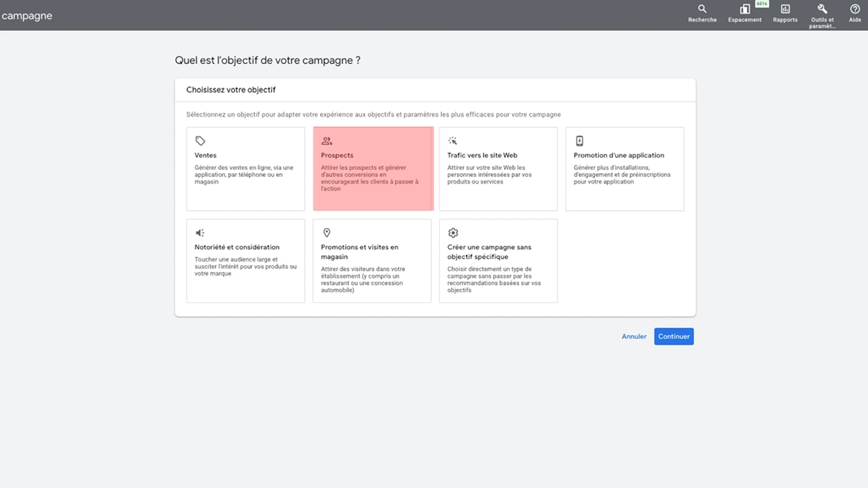Click the Promotions et visites location pin icon
Image resolution: width=868 pixels, height=488 pixels.
[x=326, y=233]
